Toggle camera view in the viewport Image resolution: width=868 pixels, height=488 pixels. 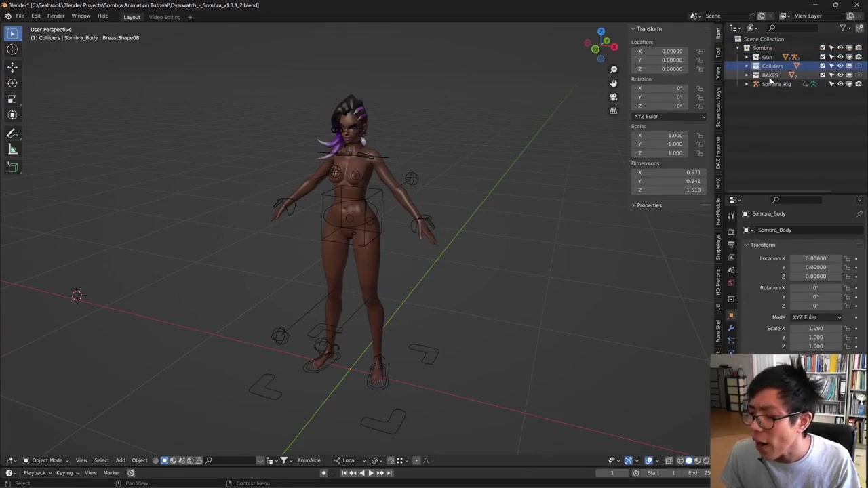[613, 97]
